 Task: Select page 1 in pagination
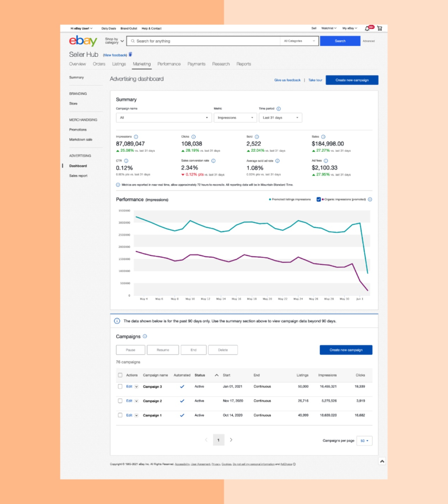219,440
